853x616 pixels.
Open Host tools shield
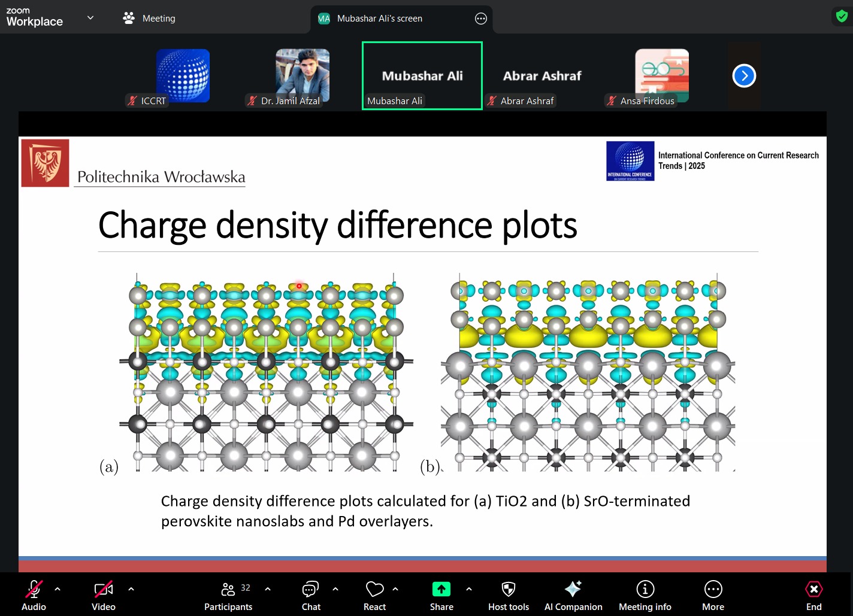point(509,596)
